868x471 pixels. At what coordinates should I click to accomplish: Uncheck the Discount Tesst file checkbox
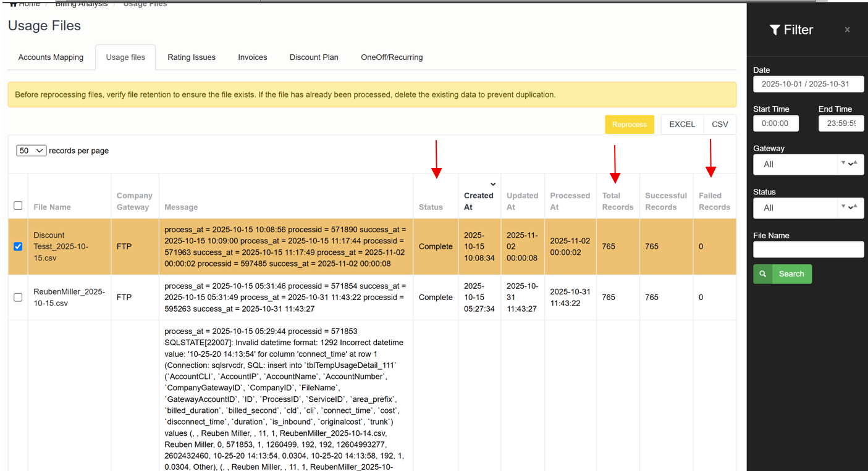point(18,246)
